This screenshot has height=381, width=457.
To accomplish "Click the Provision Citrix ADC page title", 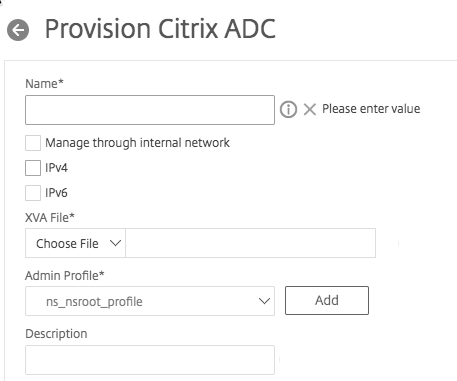I will 160,29.
